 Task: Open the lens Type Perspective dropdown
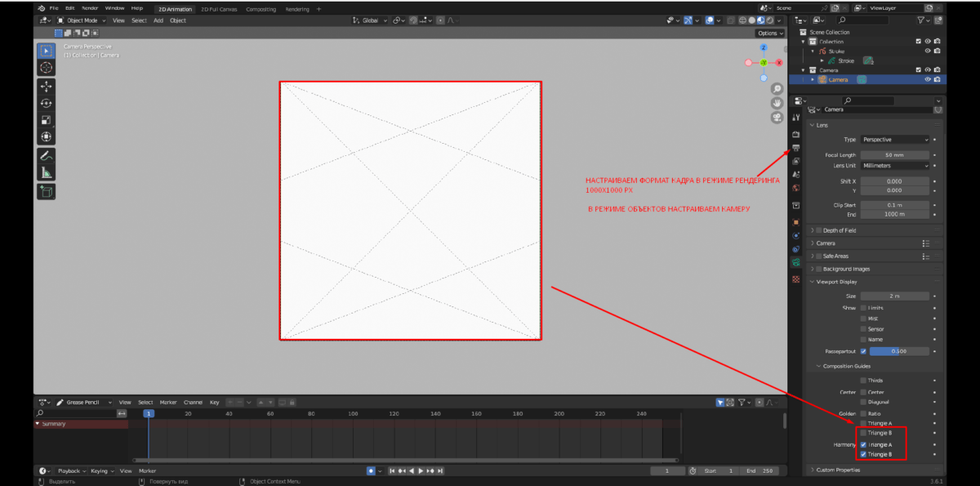pyautogui.click(x=895, y=140)
